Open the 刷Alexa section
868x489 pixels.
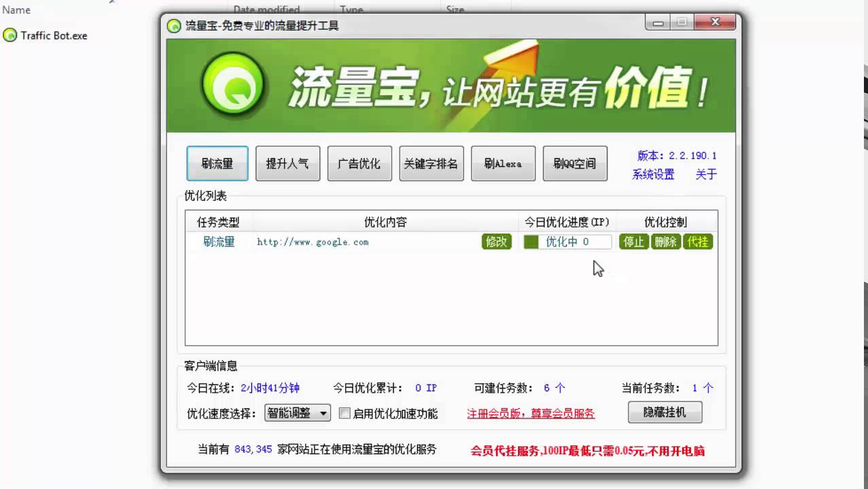point(503,164)
